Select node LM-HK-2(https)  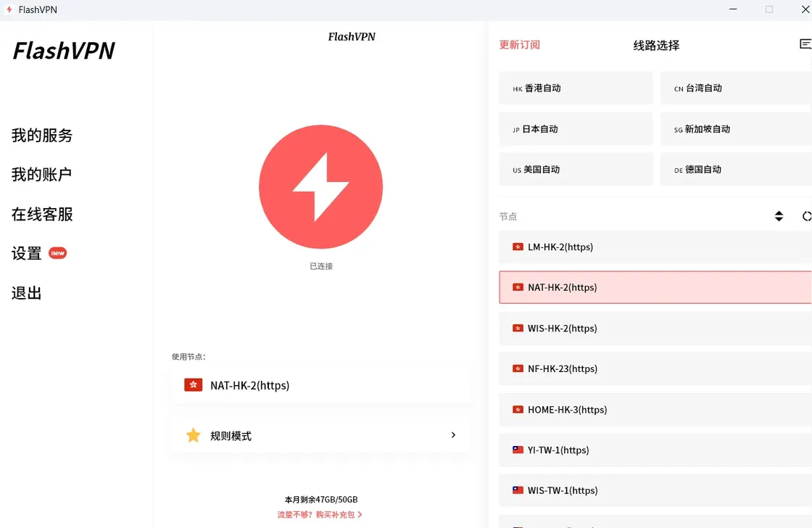(655, 247)
